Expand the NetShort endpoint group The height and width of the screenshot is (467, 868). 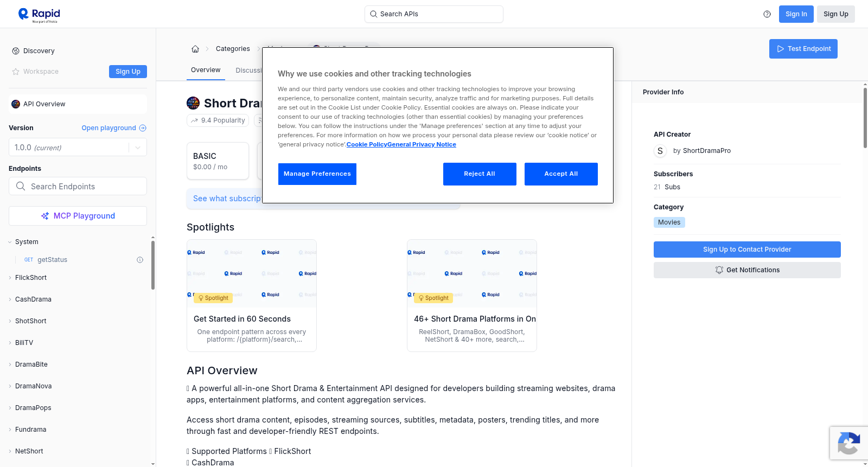(10, 451)
